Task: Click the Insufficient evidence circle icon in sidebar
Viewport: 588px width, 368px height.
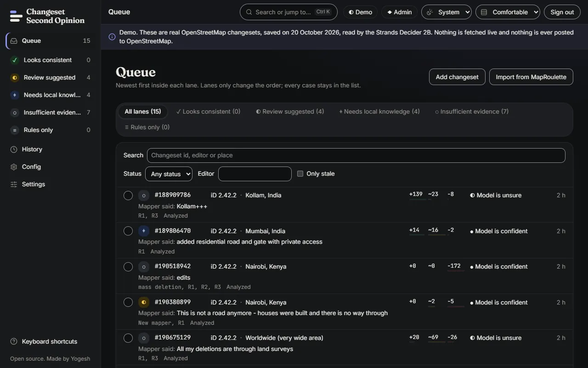Action: click(x=15, y=113)
